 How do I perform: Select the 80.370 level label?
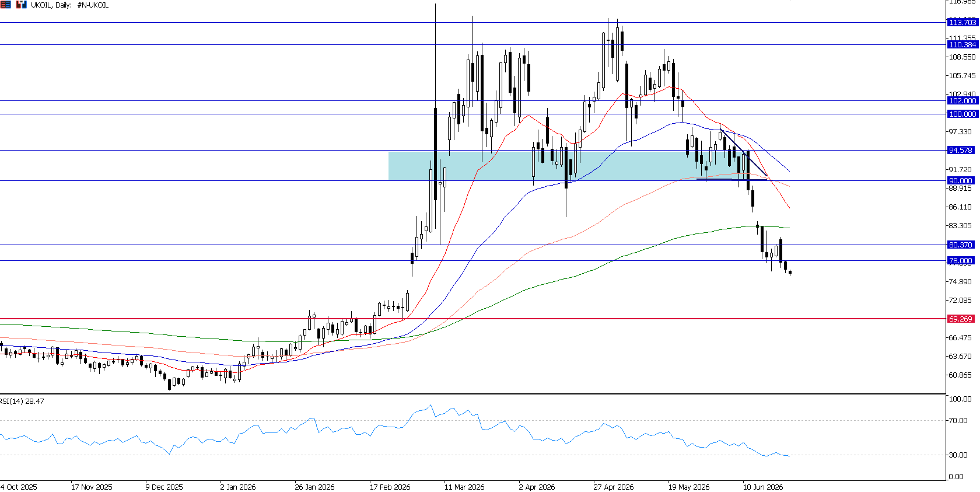961,245
